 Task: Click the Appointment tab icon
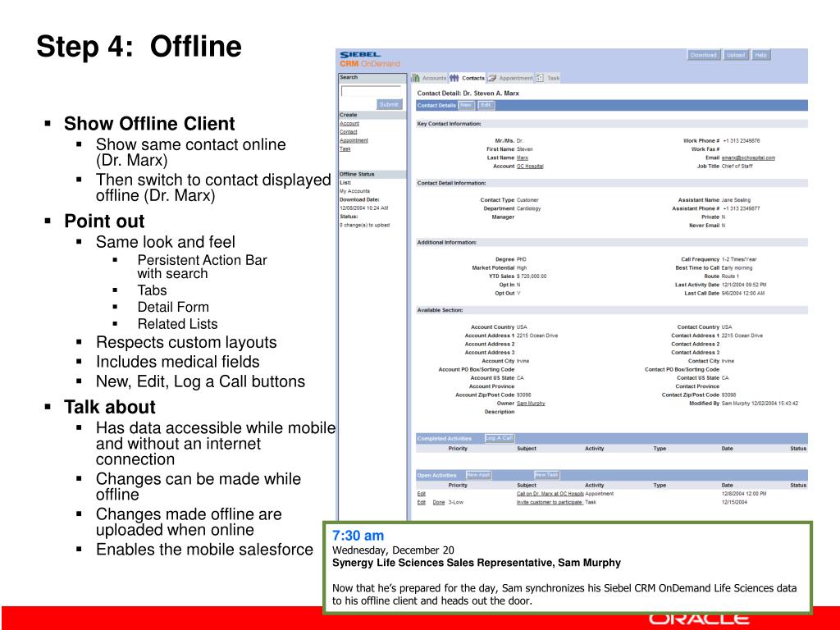492,78
